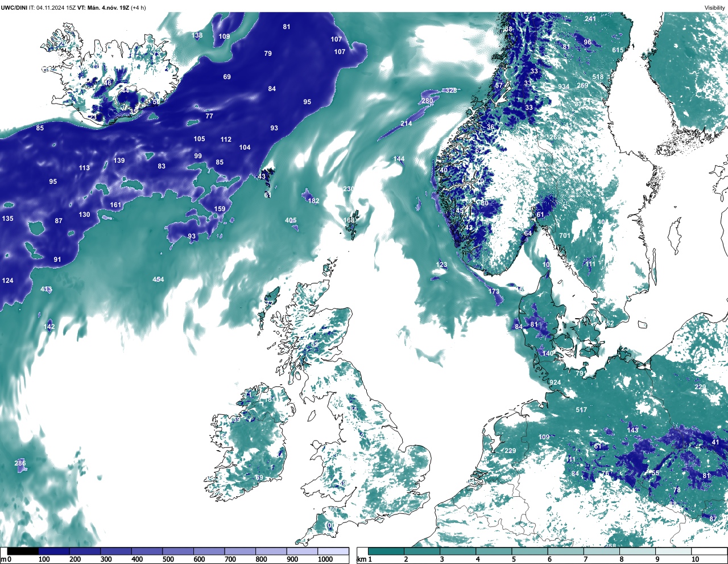Click the "112" visibility value on the map
This screenshot has width=728, height=564.
tap(226, 139)
